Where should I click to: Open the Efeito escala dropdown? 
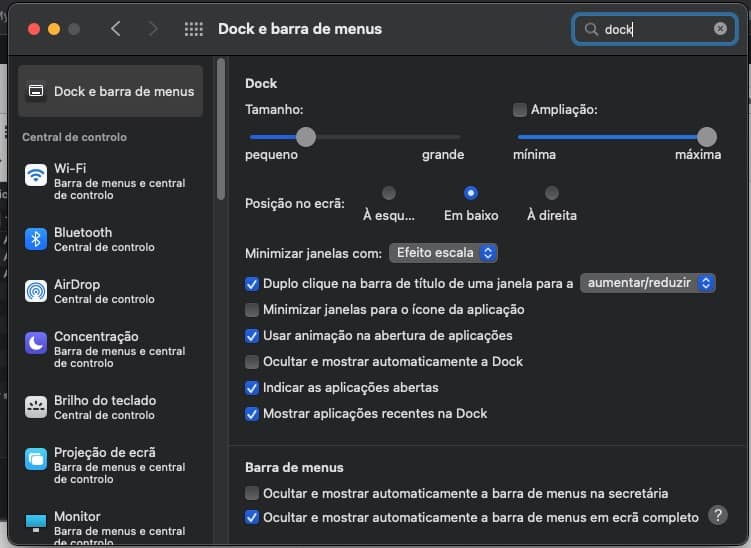click(443, 253)
